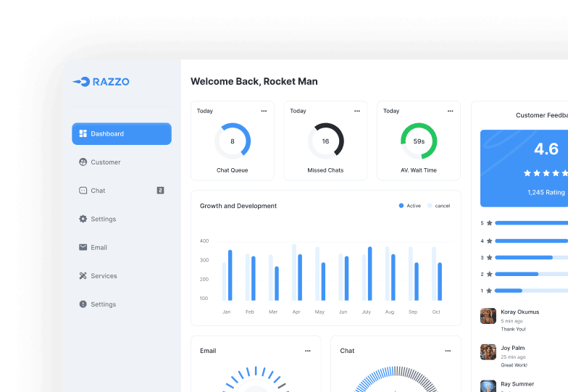Click the Jan active bar in chart
Viewport: 568px width, 392px height.
point(230,275)
